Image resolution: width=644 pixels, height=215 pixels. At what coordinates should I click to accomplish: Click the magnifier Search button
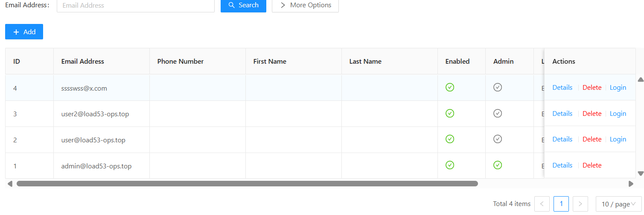[243, 5]
